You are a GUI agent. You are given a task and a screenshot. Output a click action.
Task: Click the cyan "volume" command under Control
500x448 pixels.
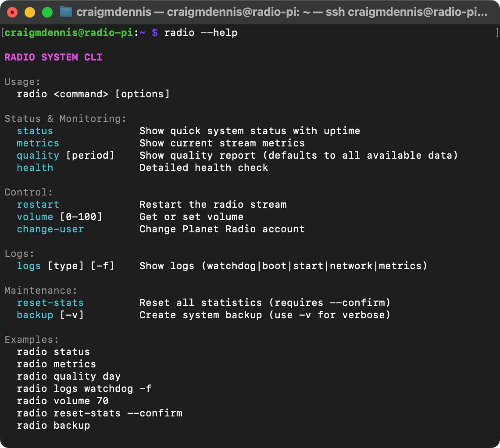pyautogui.click(x=35, y=217)
